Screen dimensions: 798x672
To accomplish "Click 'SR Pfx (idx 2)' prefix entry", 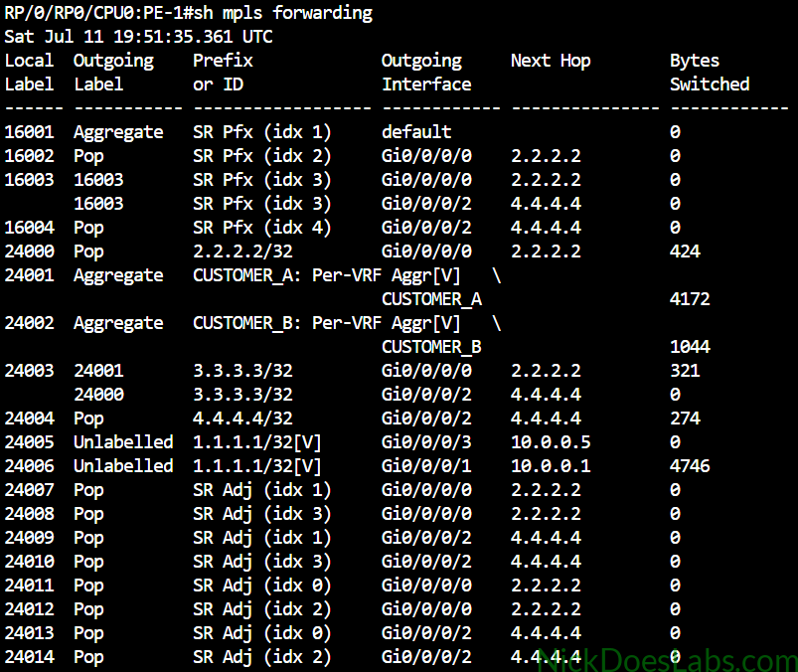I will coord(262,156).
